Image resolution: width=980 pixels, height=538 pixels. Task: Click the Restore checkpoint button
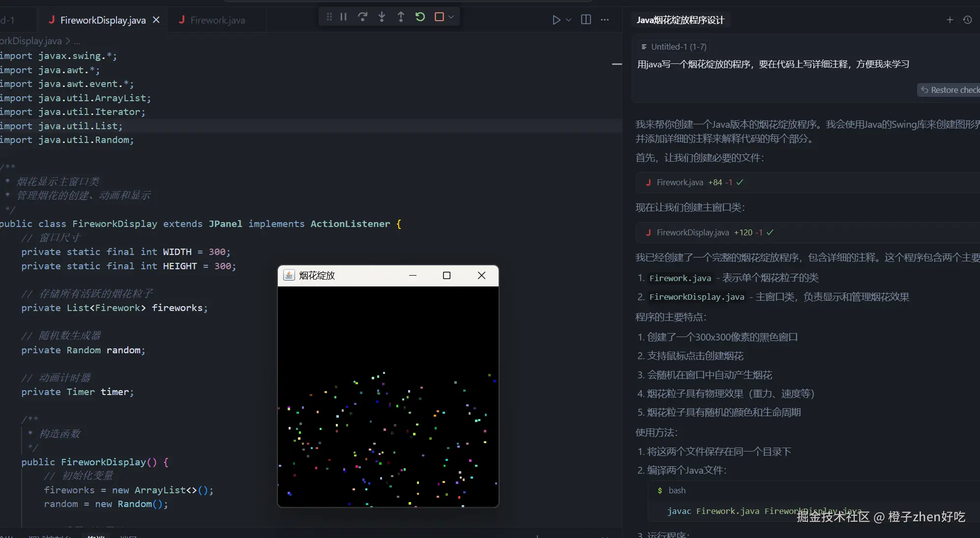949,90
